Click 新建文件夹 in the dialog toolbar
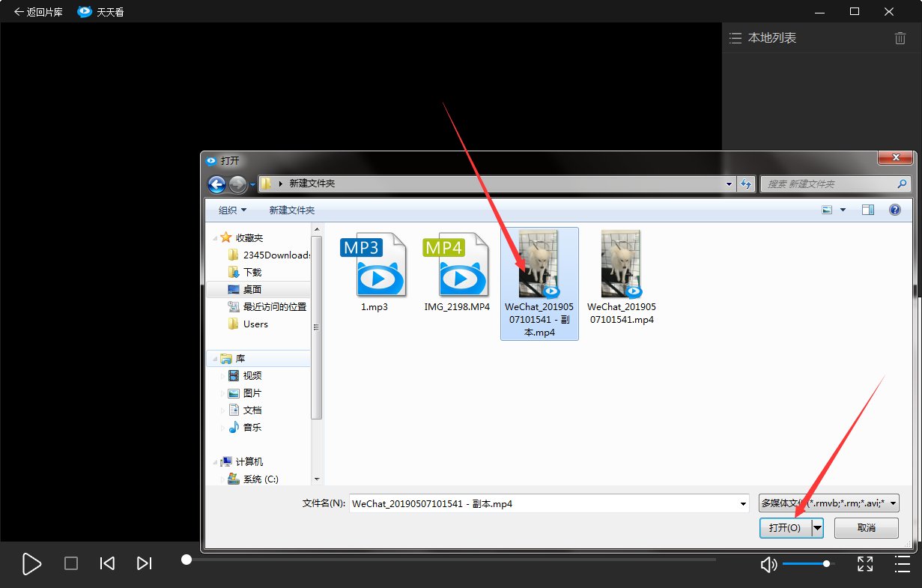Viewport: 922px width, 588px height. point(292,210)
